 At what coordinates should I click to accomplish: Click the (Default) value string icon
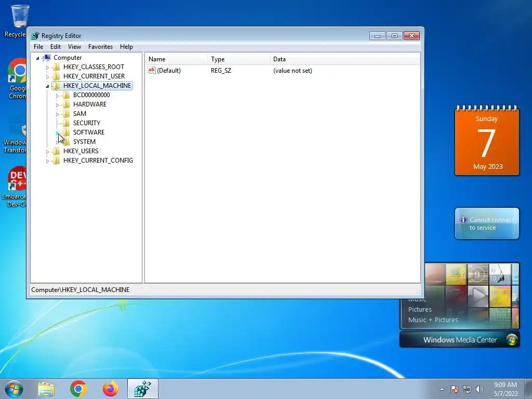coord(152,70)
